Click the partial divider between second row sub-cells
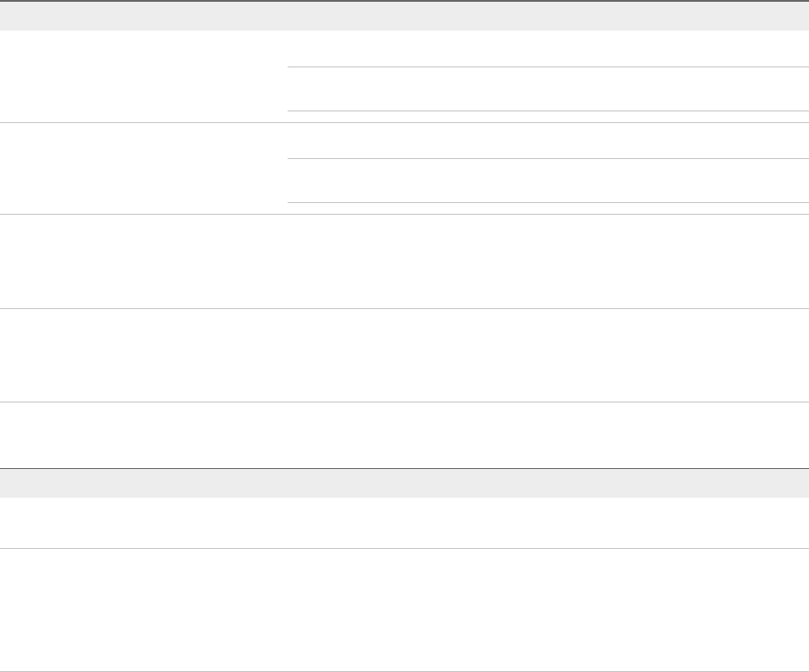This screenshot has width=809, height=672. point(548,159)
